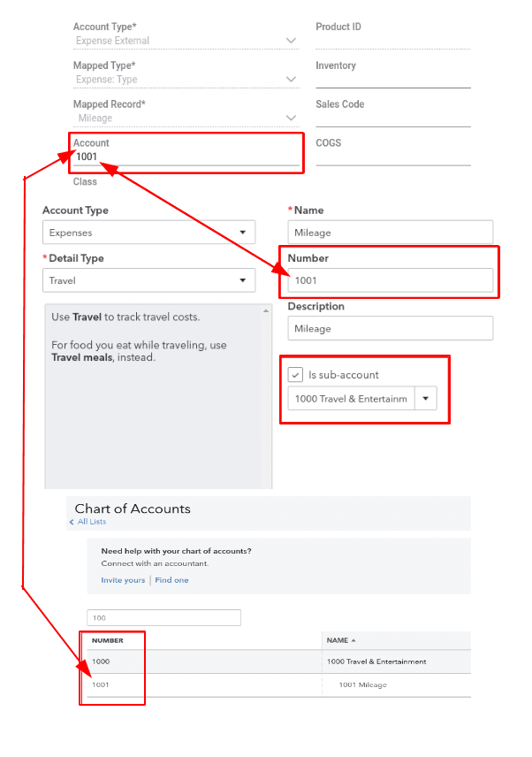
Task: Click the Name field containing Mileage
Action: tap(390, 233)
